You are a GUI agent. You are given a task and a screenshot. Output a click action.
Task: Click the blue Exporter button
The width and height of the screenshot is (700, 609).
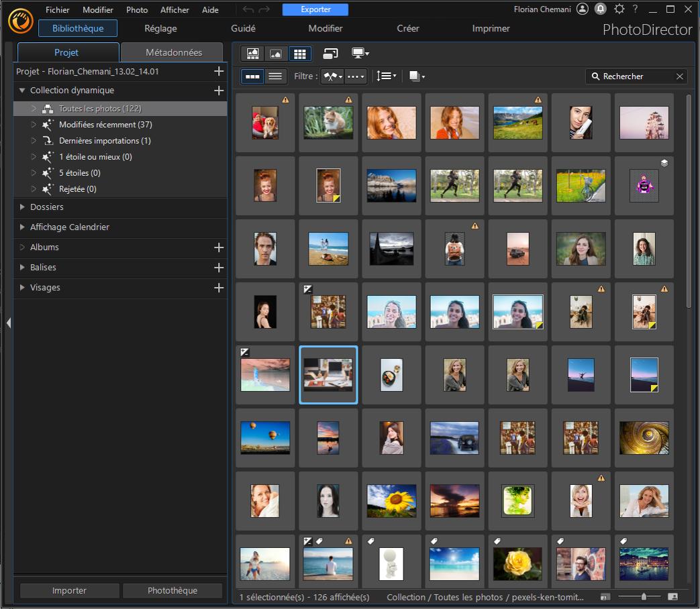point(315,9)
